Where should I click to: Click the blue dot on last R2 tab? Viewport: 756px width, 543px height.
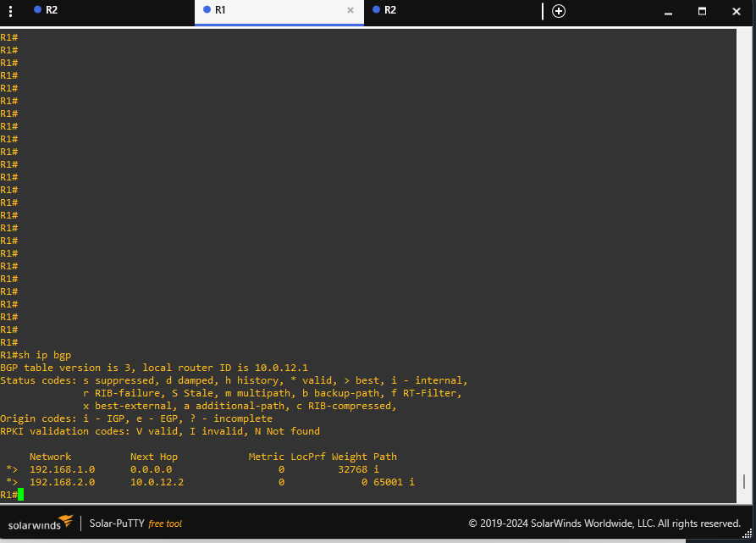coord(377,9)
